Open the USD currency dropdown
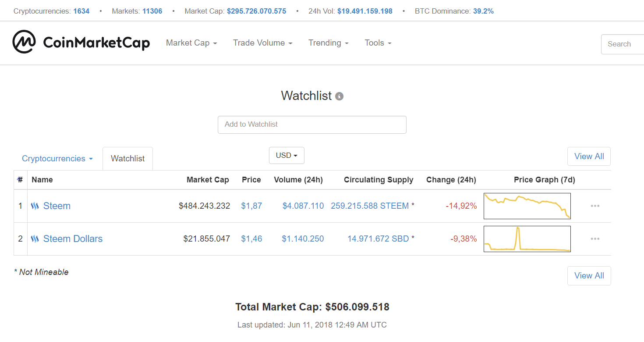Viewport: 644px width, 342px height. (x=287, y=156)
